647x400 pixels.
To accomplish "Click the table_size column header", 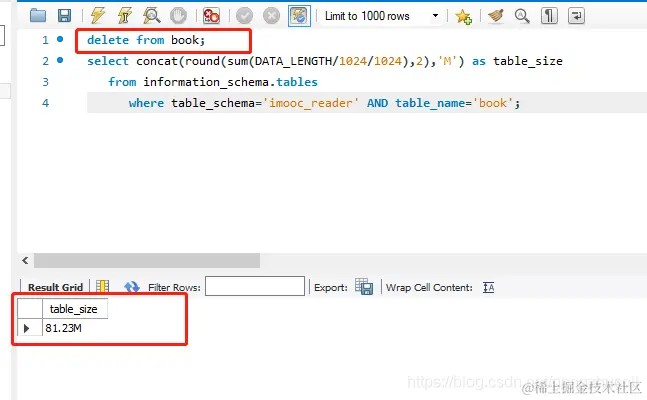I will coord(75,309).
